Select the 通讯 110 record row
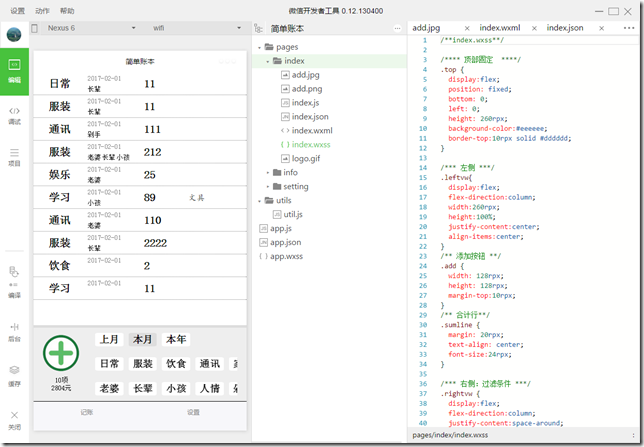The image size is (644, 447). (140, 220)
